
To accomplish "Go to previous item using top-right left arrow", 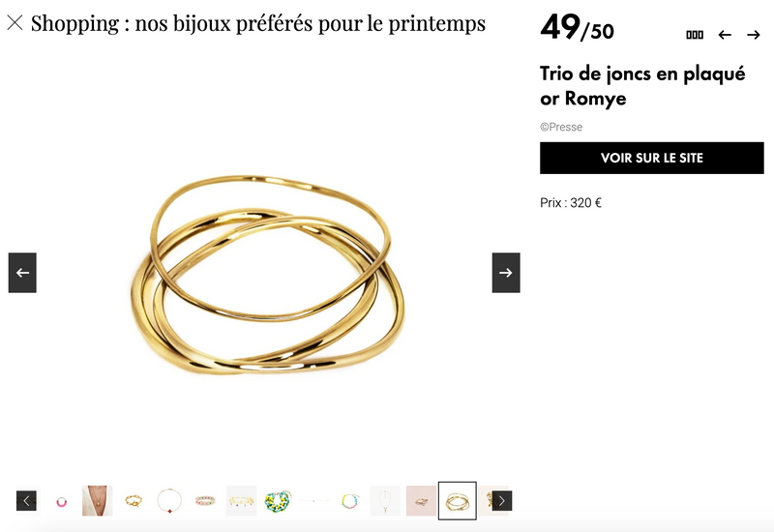I will pos(725,35).
